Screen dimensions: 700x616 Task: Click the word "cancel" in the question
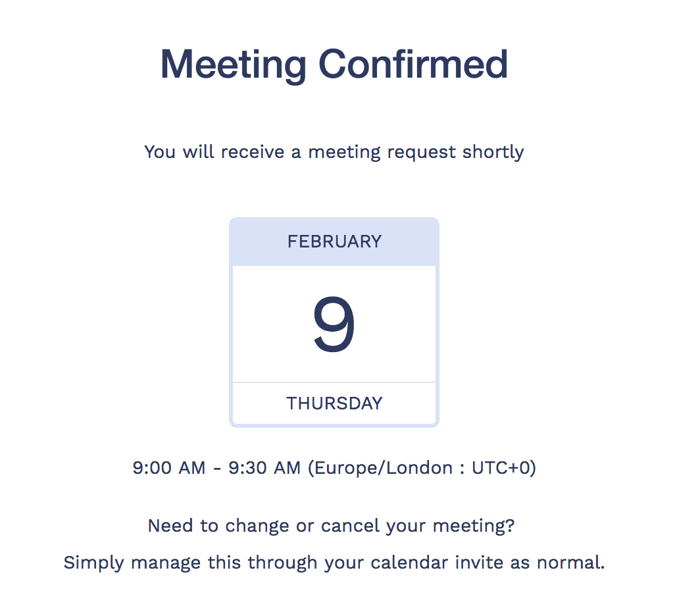(x=343, y=526)
